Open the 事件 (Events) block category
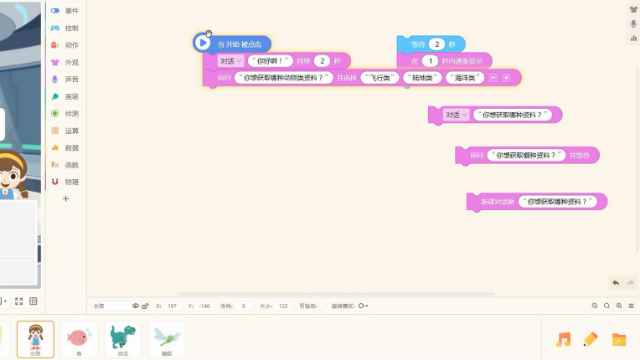 click(x=65, y=11)
